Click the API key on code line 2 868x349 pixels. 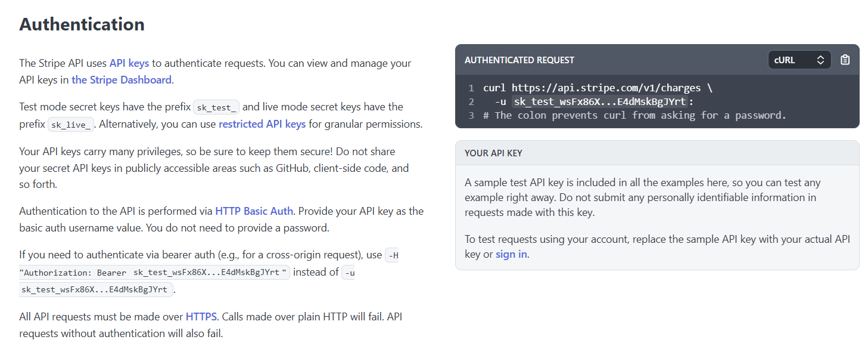(x=600, y=101)
